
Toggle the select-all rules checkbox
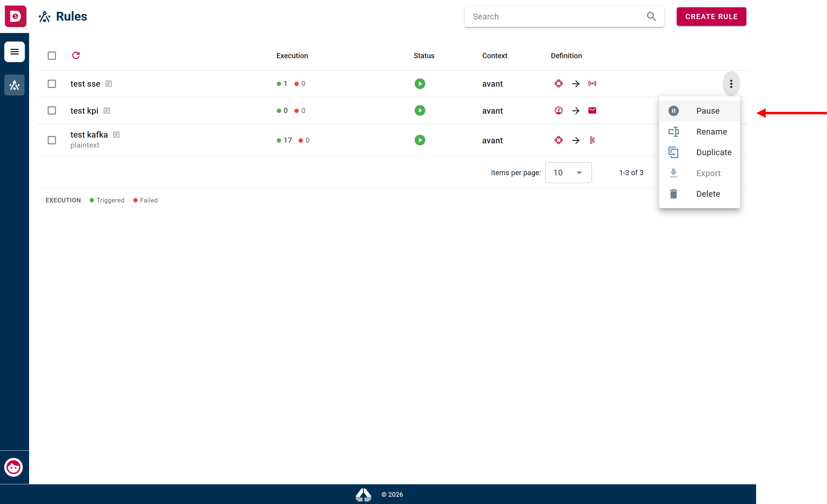(52, 55)
